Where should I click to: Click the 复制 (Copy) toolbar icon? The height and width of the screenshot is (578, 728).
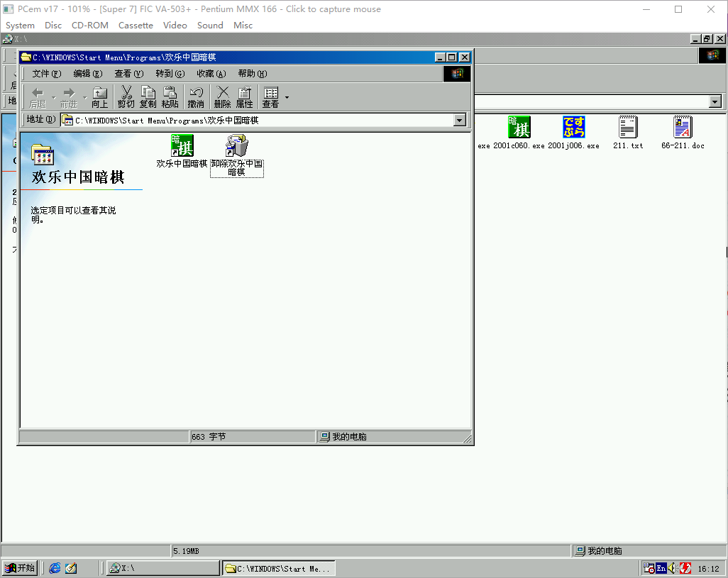coord(148,98)
